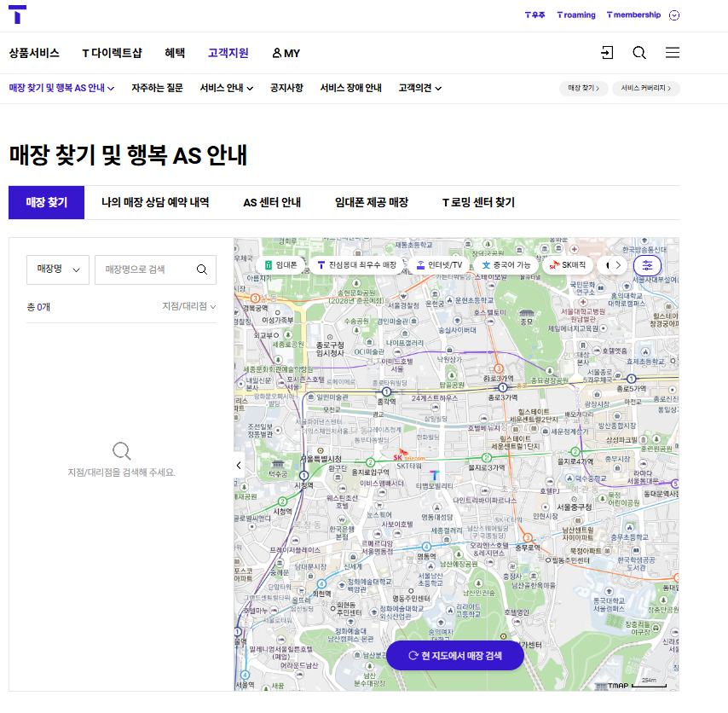
Task: Click 명동대성당 label on map
Action: 436,517
